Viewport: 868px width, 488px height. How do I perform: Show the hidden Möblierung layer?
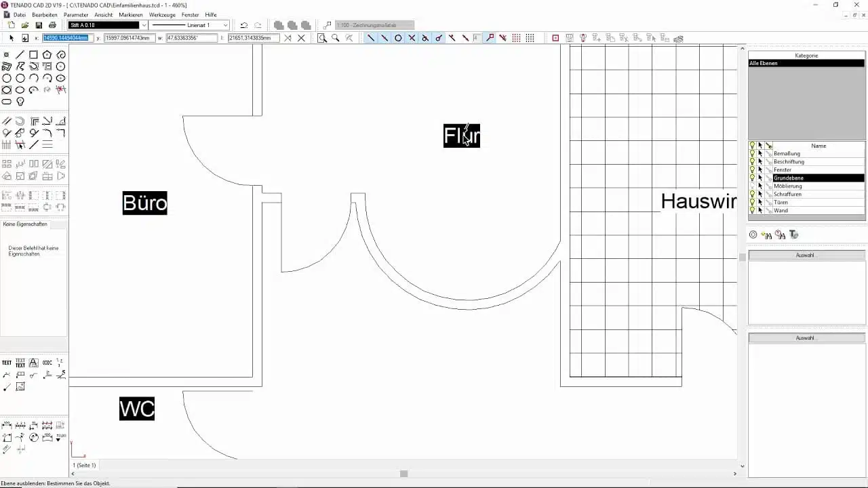(x=752, y=186)
